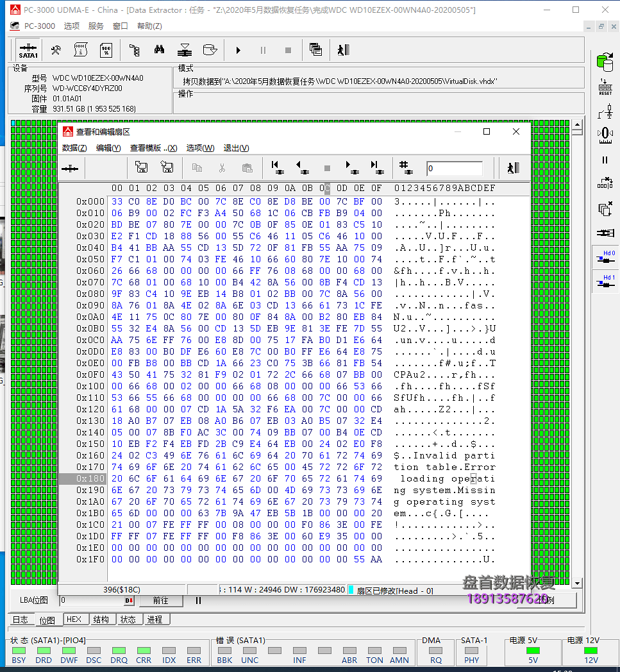The height and width of the screenshot is (672, 620).
Task: Click the exit running-man icon in main toolbar
Action: [344, 50]
